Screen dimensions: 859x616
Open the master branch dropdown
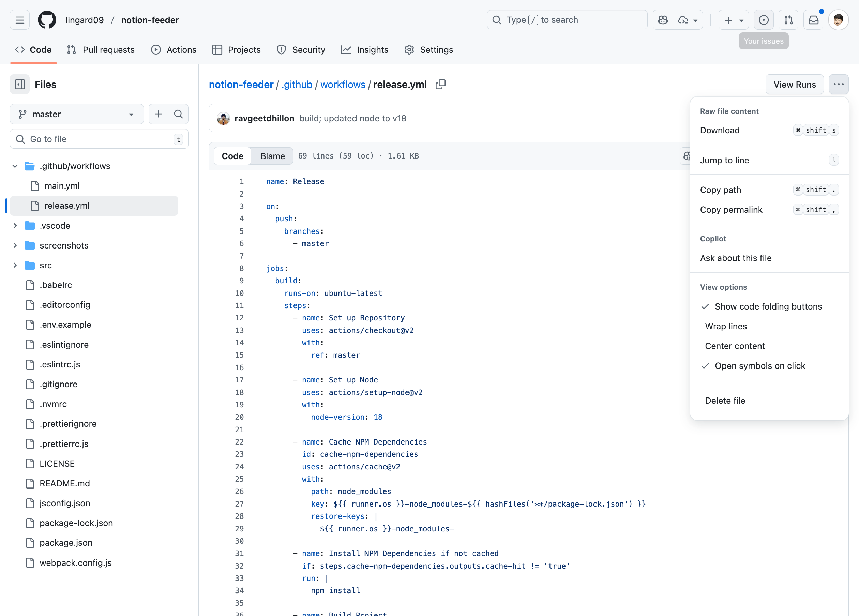(x=77, y=114)
